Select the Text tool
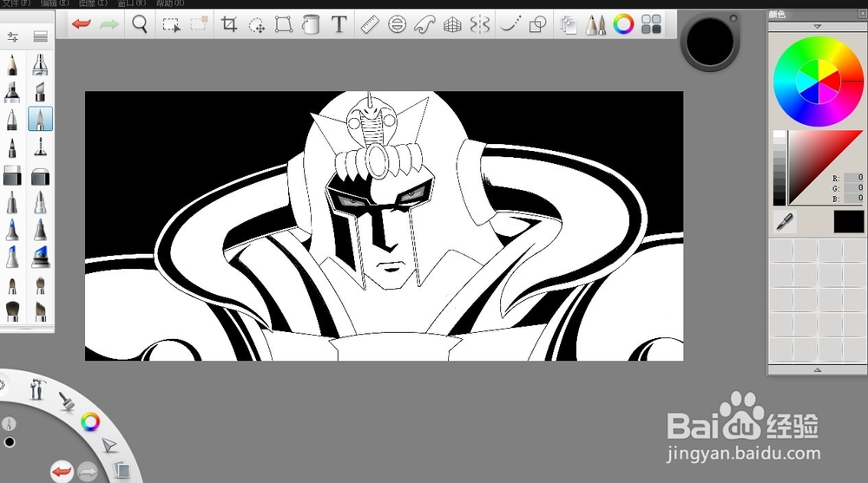Viewport: 868px width, 483px height. click(339, 24)
